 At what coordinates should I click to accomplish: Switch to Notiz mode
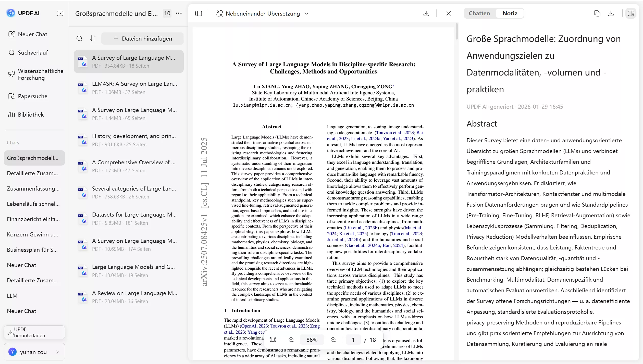(509, 13)
